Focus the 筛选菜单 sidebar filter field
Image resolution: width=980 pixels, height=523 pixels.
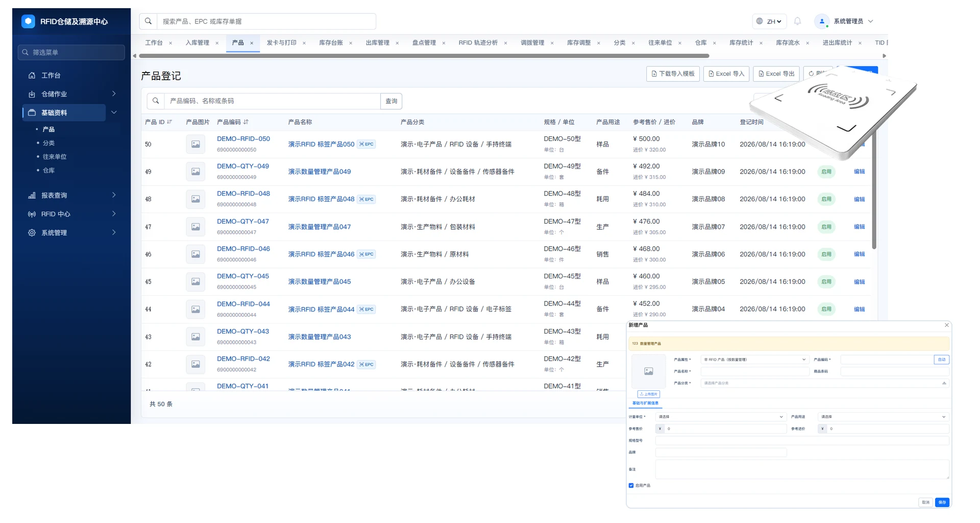71,52
